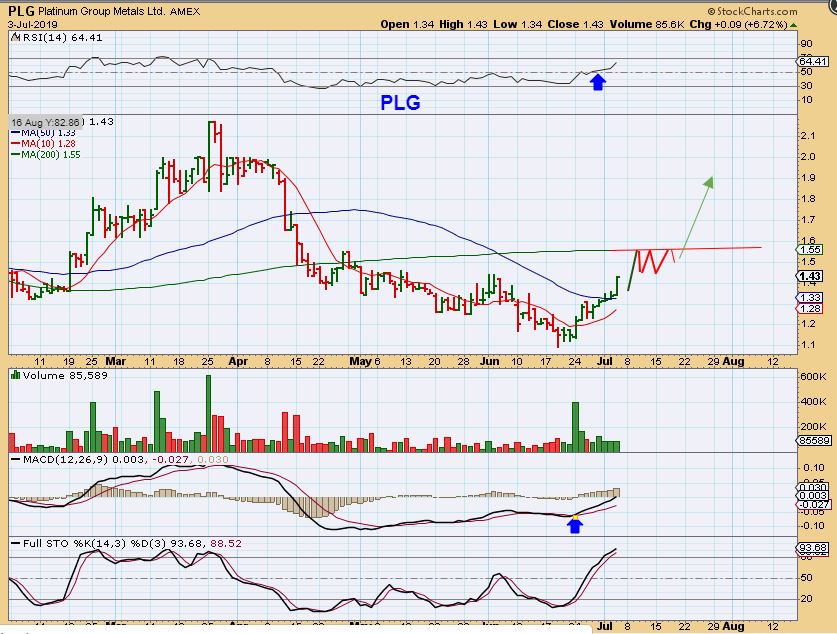Click the 85589 tag on volume axis
The height and width of the screenshot is (634, 837).
pos(814,440)
